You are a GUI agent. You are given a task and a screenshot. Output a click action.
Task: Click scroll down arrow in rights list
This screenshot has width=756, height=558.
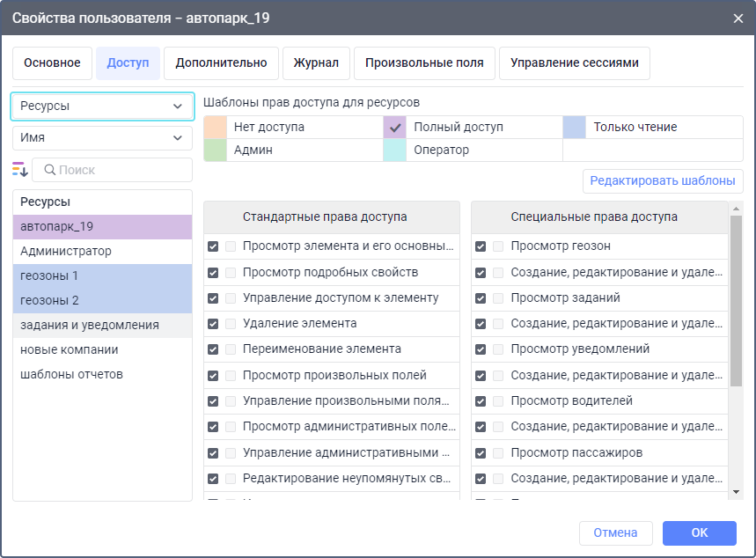point(736,491)
